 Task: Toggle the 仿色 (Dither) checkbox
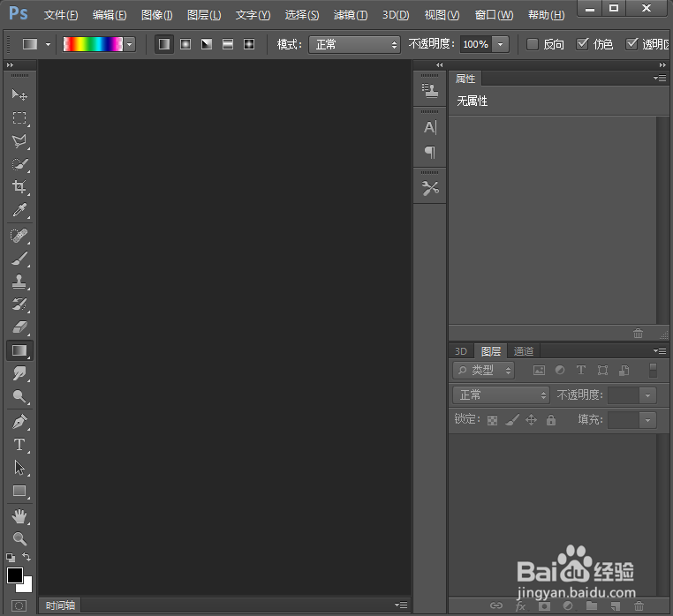[x=582, y=44]
